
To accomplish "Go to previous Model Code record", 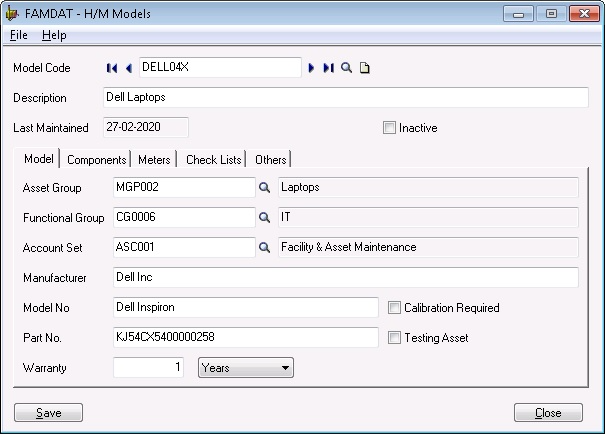I will pyautogui.click(x=129, y=68).
